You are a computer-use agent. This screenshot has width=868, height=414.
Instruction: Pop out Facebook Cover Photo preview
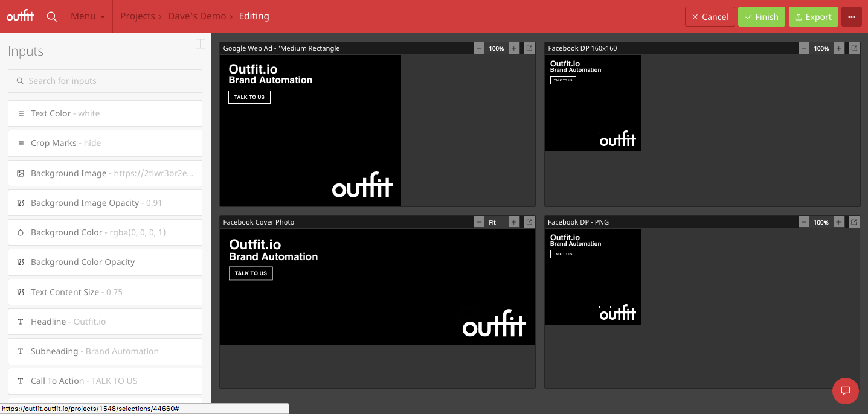(530, 222)
